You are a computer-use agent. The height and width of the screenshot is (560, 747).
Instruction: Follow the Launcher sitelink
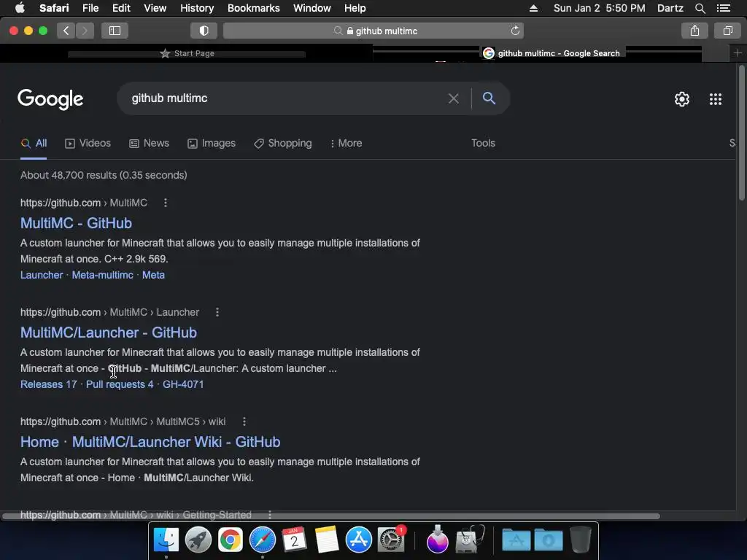point(42,275)
